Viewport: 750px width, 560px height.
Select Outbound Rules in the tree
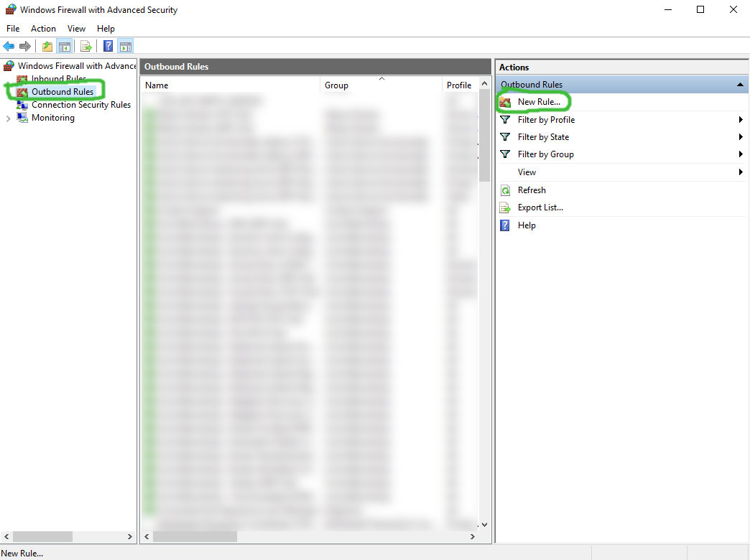[62, 92]
